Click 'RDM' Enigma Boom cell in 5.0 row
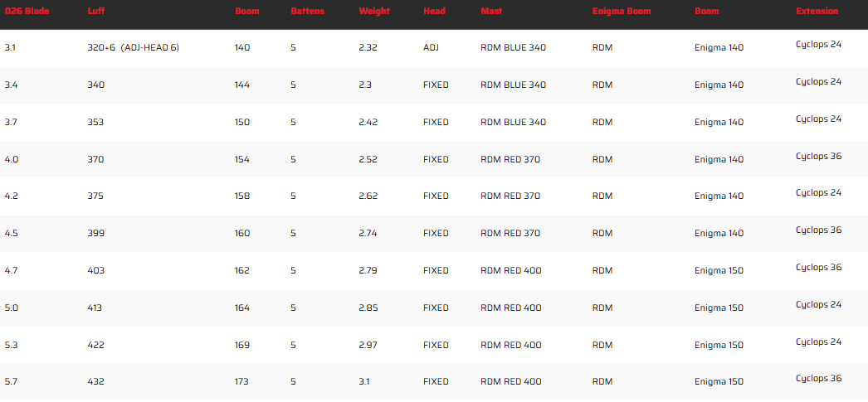The height and width of the screenshot is (402, 868). coord(602,308)
